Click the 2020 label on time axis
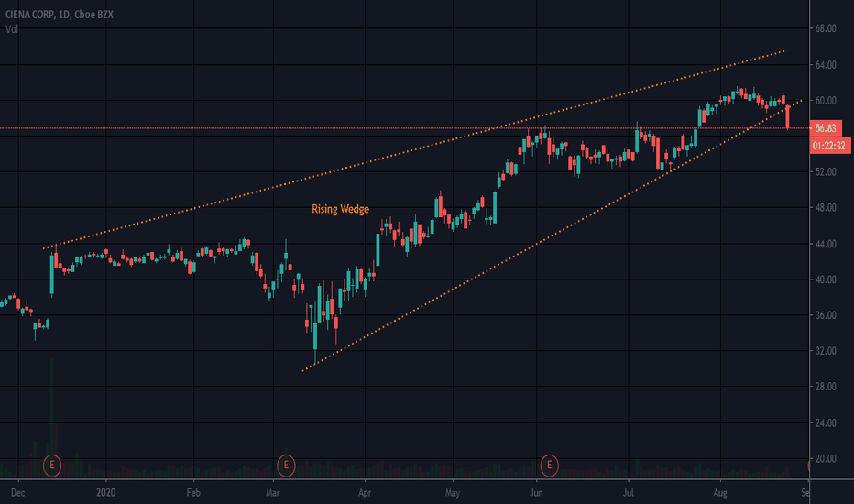This screenshot has width=854, height=504. coord(106,493)
